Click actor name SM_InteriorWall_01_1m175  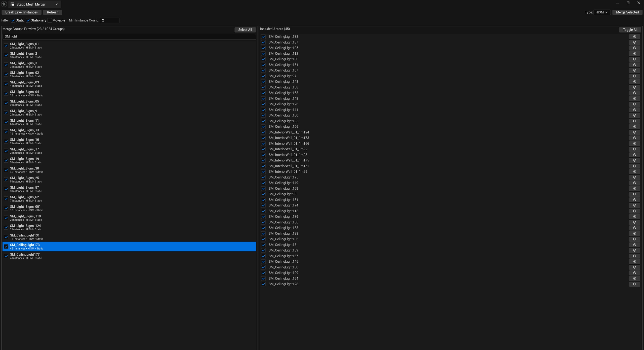[x=289, y=160]
